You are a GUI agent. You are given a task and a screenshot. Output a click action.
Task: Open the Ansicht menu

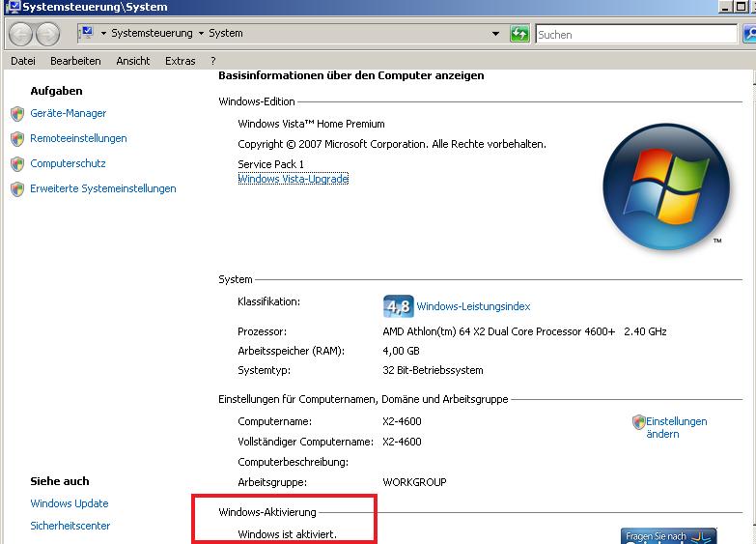[x=133, y=61]
